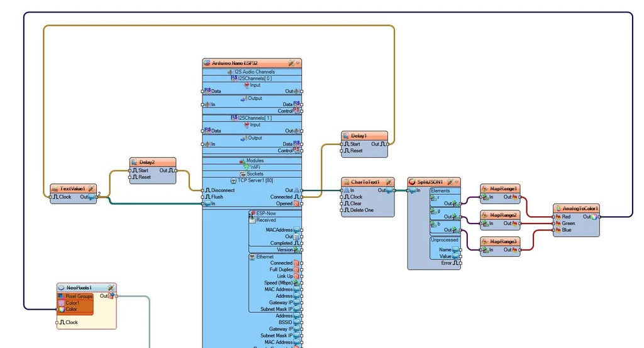Click the wrench icon on Arduino Nano ESP32

click(x=291, y=63)
